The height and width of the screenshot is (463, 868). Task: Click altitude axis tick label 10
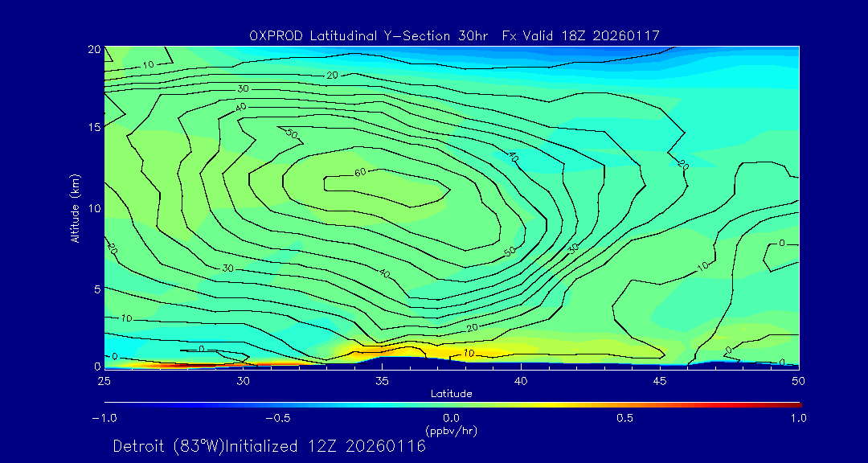click(x=94, y=208)
